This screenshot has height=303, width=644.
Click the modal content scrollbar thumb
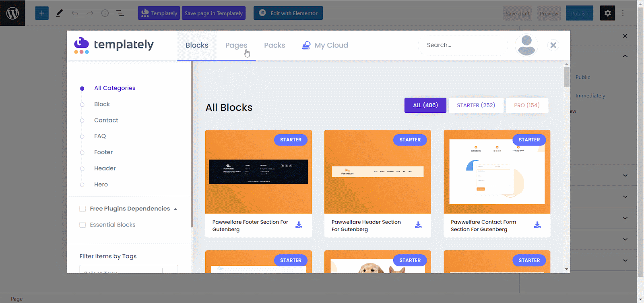click(x=567, y=77)
